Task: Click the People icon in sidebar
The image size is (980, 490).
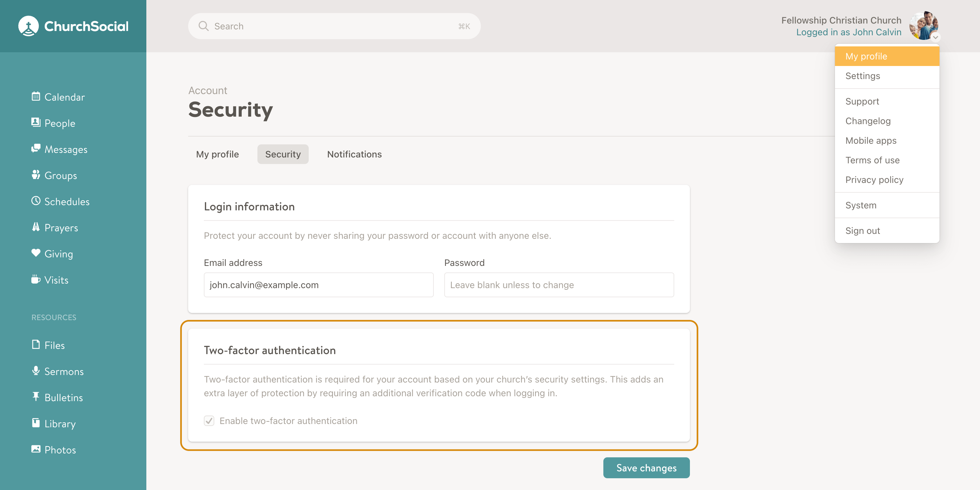Action: (36, 122)
